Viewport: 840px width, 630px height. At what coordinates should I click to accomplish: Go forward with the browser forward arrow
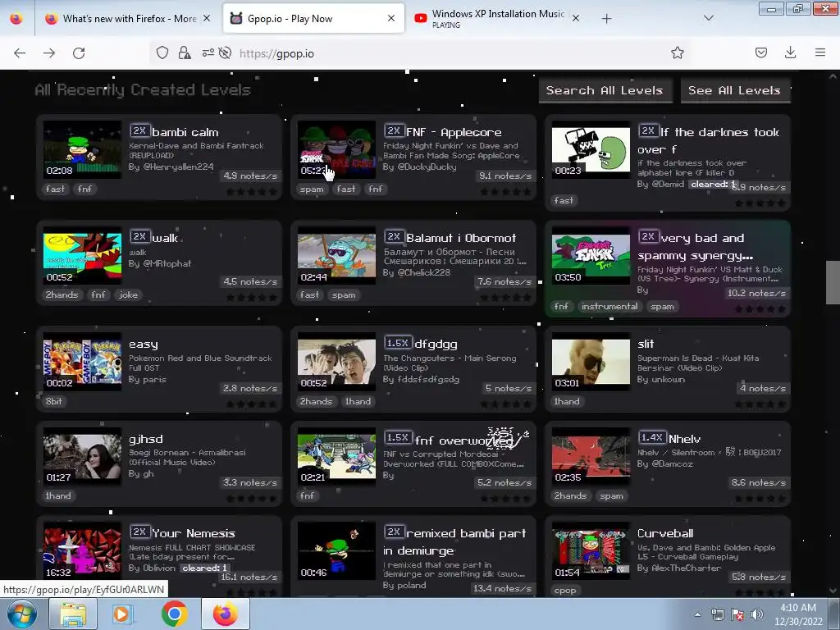point(49,53)
